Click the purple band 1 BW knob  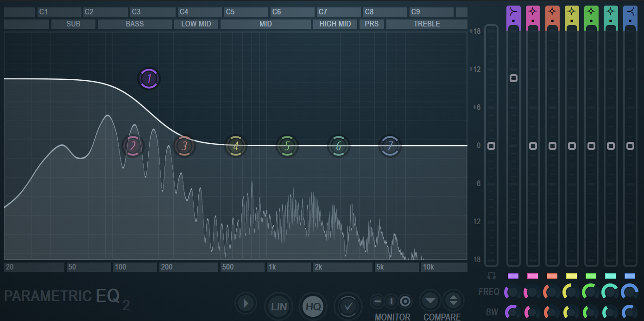coord(513,312)
